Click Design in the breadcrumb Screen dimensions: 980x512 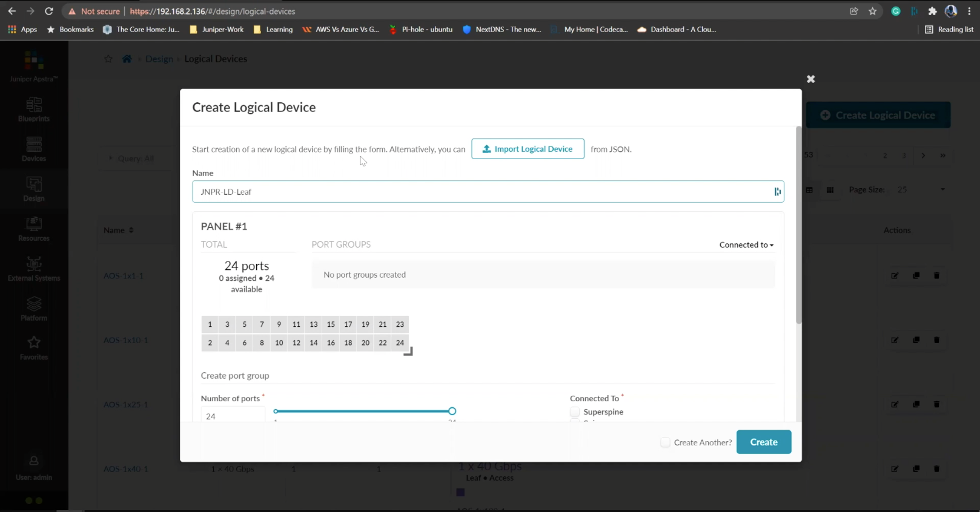point(159,59)
